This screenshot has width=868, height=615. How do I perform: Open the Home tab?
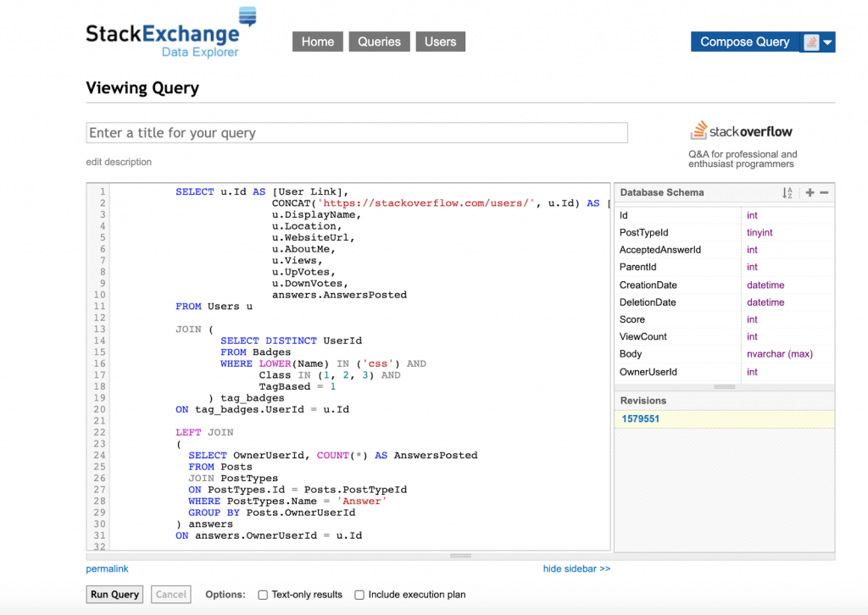pyautogui.click(x=318, y=42)
